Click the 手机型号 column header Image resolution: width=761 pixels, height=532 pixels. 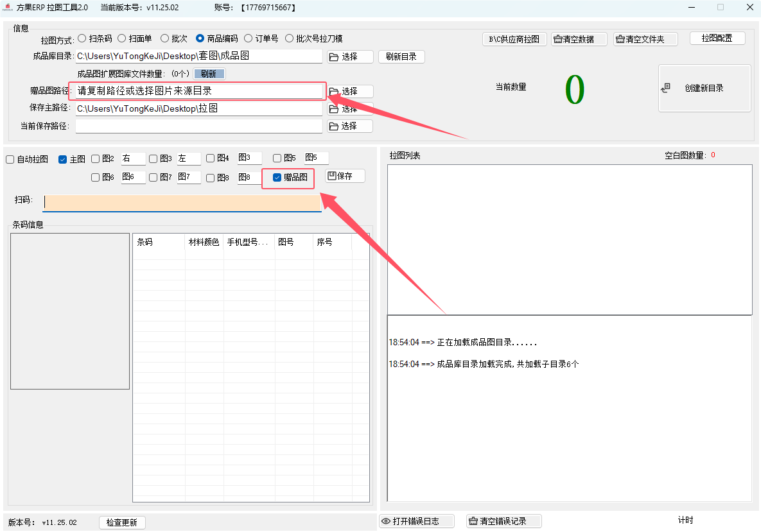pos(249,242)
